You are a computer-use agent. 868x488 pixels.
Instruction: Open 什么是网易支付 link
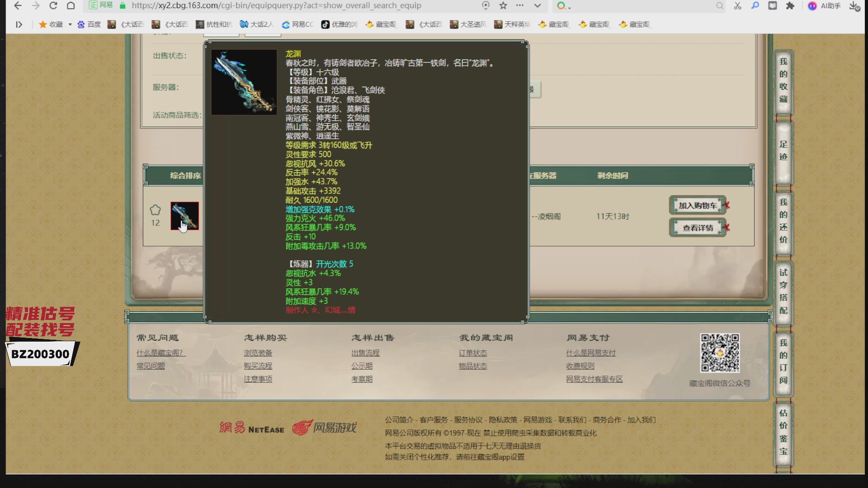click(x=590, y=353)
